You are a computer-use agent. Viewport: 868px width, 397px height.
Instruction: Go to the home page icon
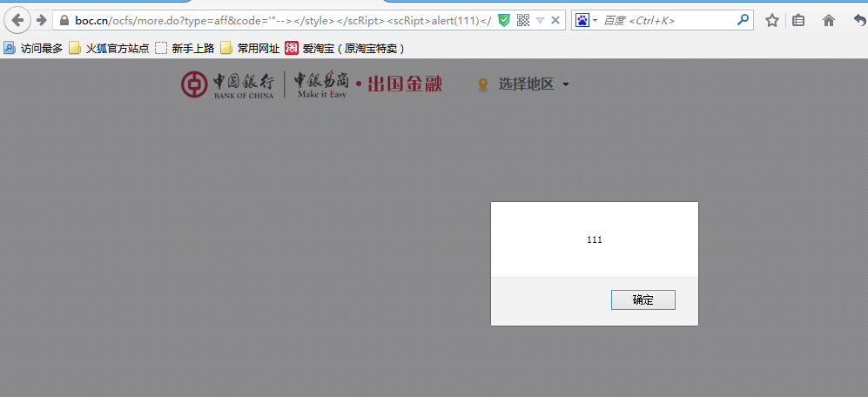pos(829,21)
